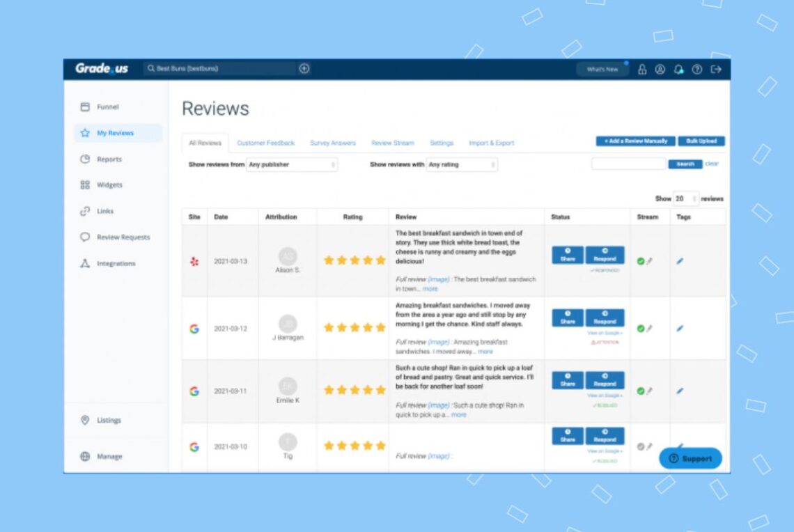This screenshot has height=532, width=794.
Task: Give Alison S.'s review a three-star rating
Action: click(354, 260)
